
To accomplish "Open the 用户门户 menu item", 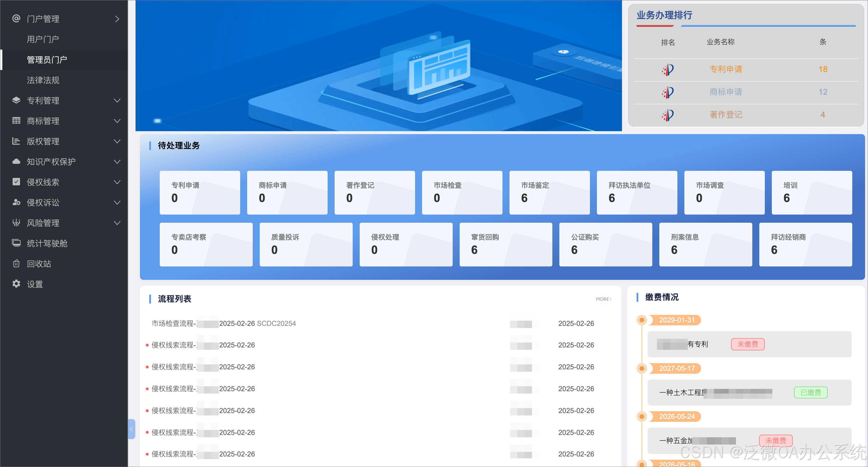I will (x=43, y=39).
